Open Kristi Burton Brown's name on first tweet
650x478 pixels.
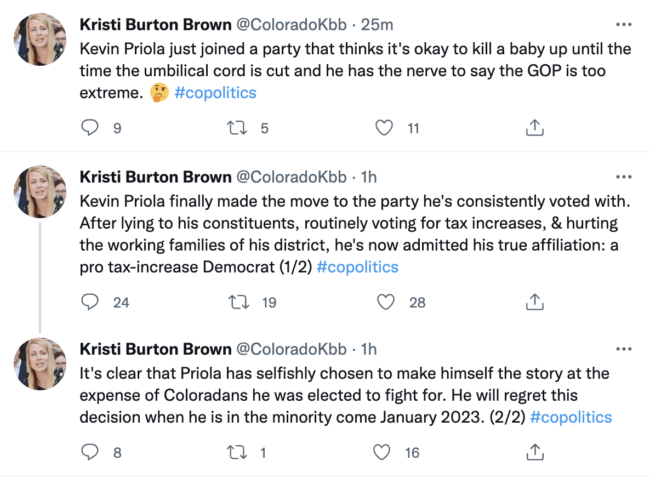point(154,24)
